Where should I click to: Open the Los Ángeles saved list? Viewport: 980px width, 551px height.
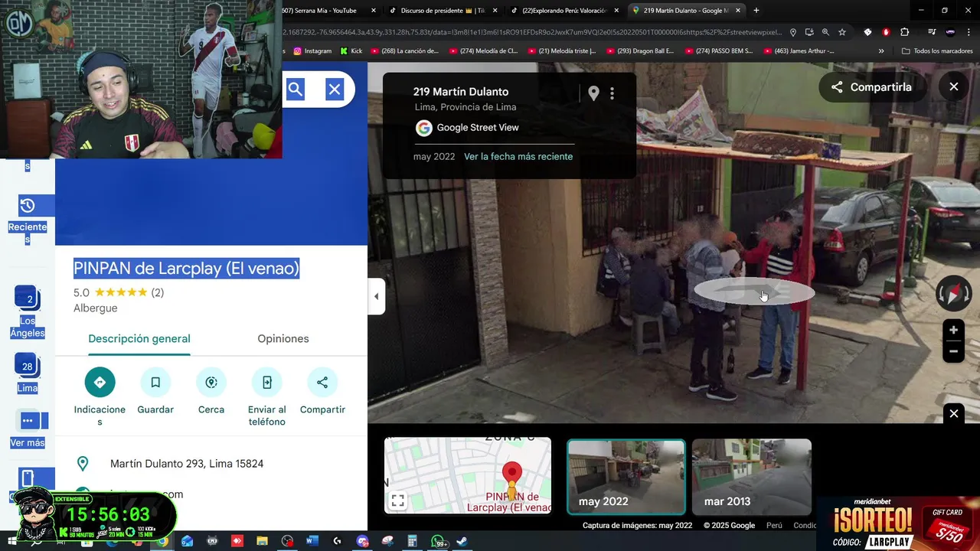tap(28, 312)
